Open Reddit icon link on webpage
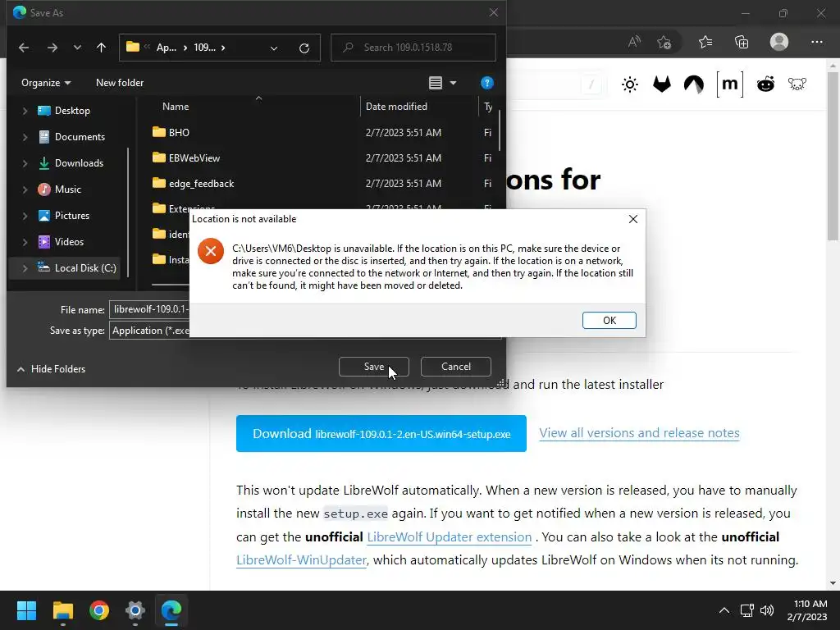Image resolution: width=840 pixels, height=630 pixels. coord(765,84)
